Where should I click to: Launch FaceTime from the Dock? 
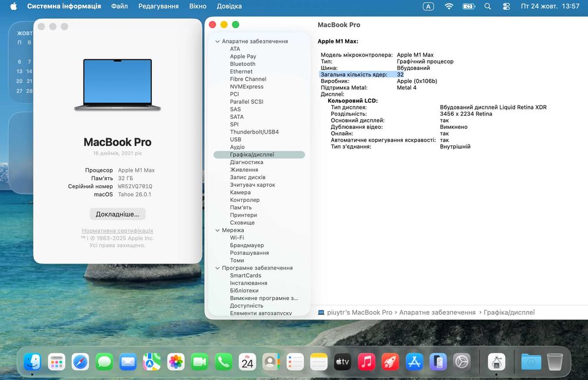tap(199, 362)
